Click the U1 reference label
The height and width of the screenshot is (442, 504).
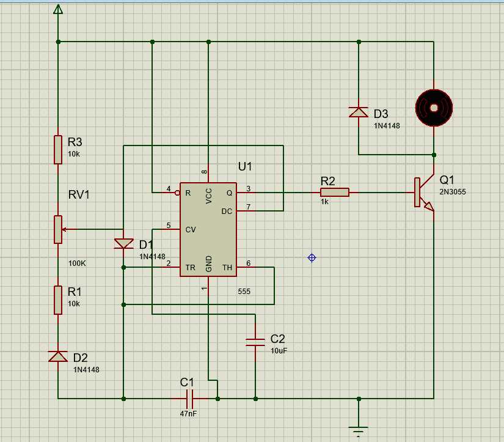click(x=245, y=167)
